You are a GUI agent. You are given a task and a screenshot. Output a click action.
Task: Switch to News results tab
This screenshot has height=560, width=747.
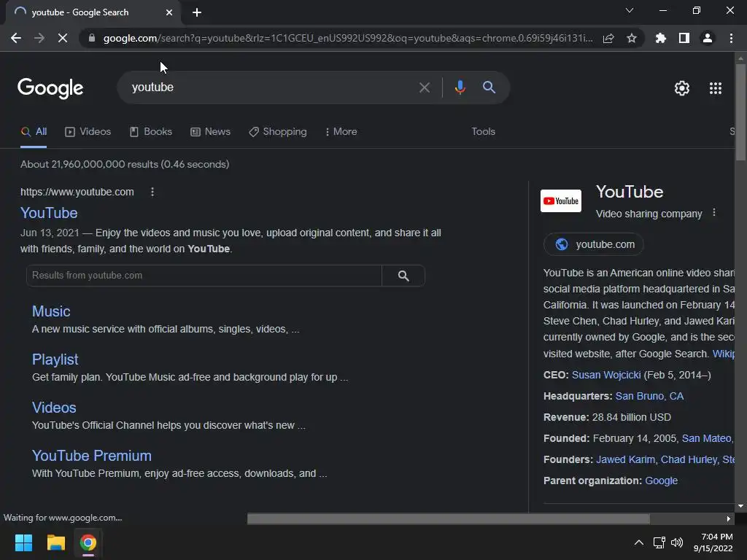pos(211,132)
